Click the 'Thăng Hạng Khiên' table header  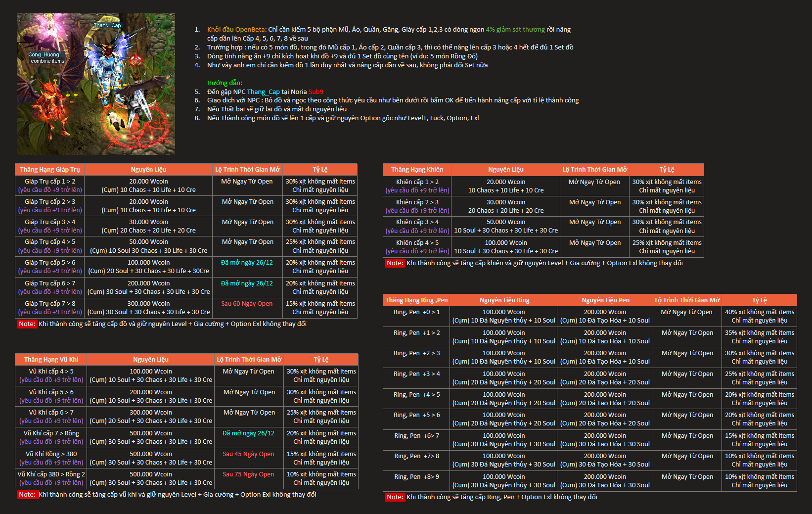pyautogui.click(x=417, y=170)
